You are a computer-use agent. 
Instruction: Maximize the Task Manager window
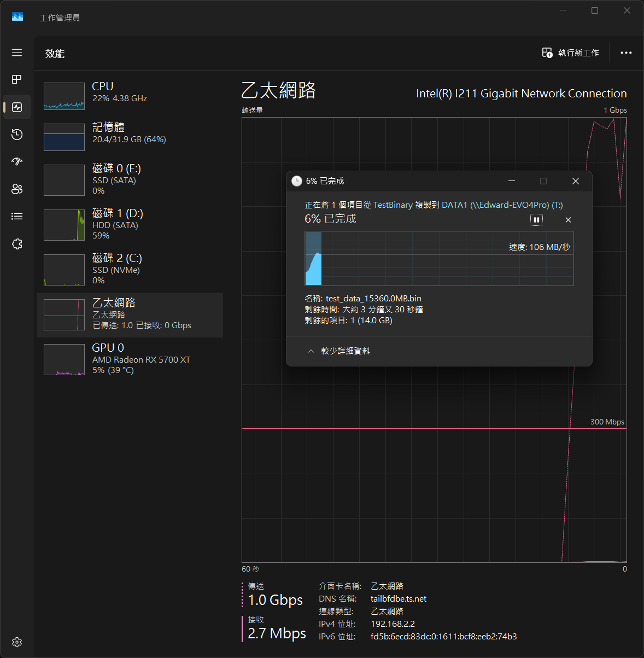click(595, 10)
